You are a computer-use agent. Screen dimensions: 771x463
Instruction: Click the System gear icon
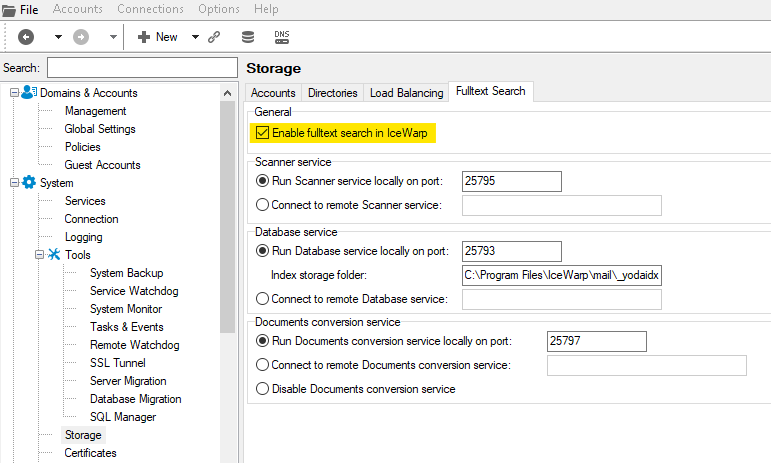pyautogui.click(x=29, y=182)
